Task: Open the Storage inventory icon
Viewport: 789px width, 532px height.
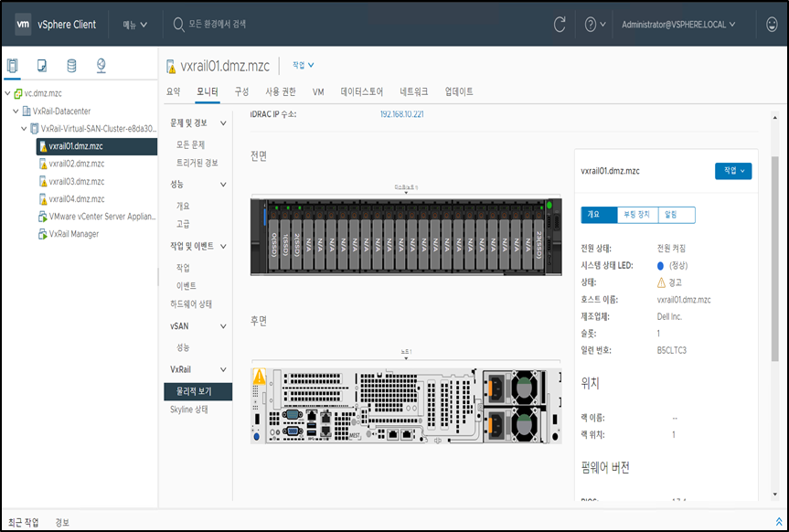Action: pyautogui.click(x=71, y=66)
